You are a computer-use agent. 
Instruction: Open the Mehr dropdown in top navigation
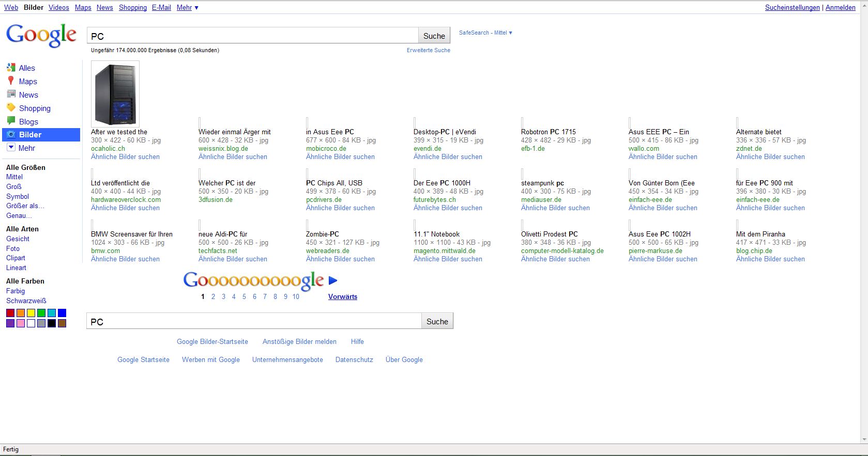coord(187,7)
